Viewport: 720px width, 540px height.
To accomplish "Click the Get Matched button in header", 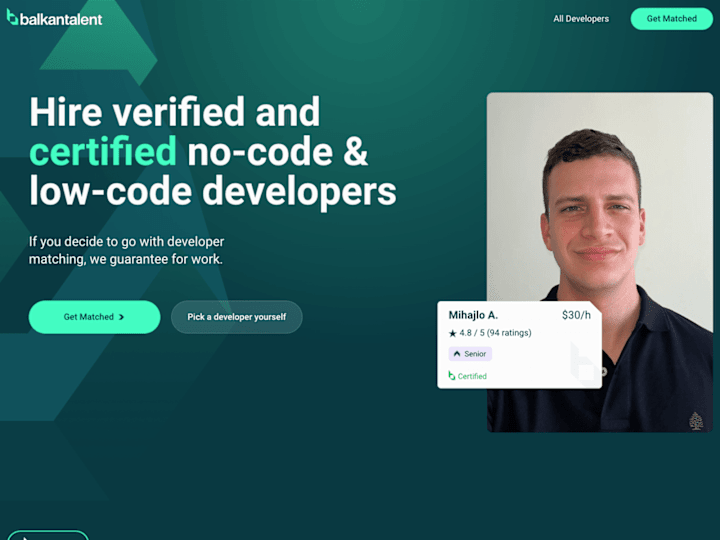I will pyautogui.click(x=671, y=19).
